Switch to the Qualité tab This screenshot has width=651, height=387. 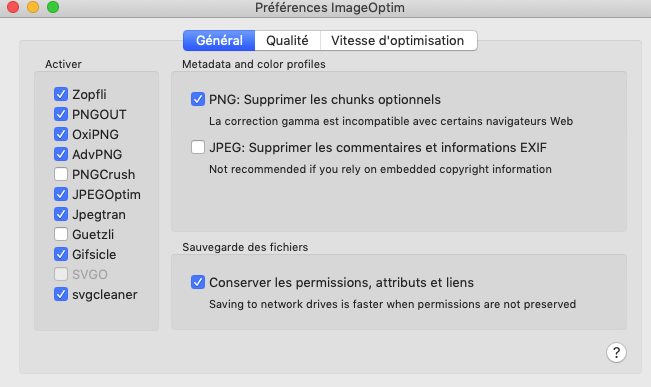point(287,40)
